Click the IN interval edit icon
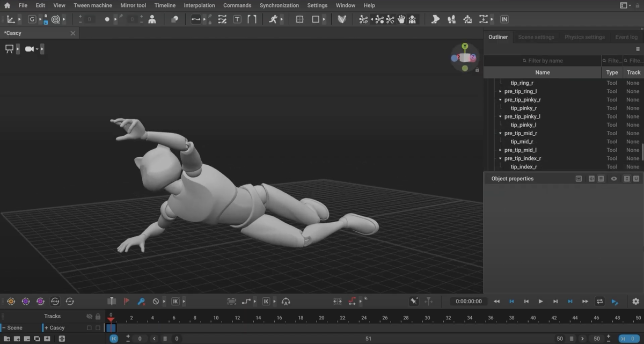644x344 pixels. (503, 19)
